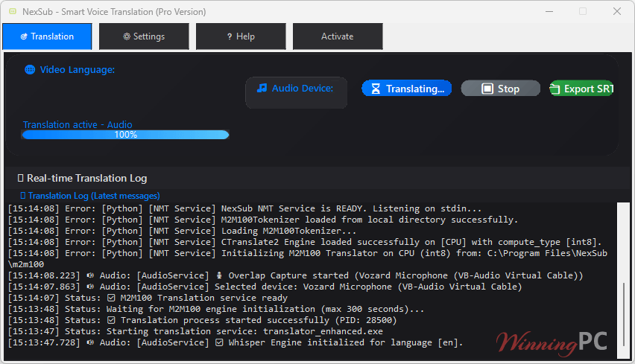
Task: Click the window title 'NexSub - Smart Voice Translation'
Action: pyautogui.click(x=114, y=12)
